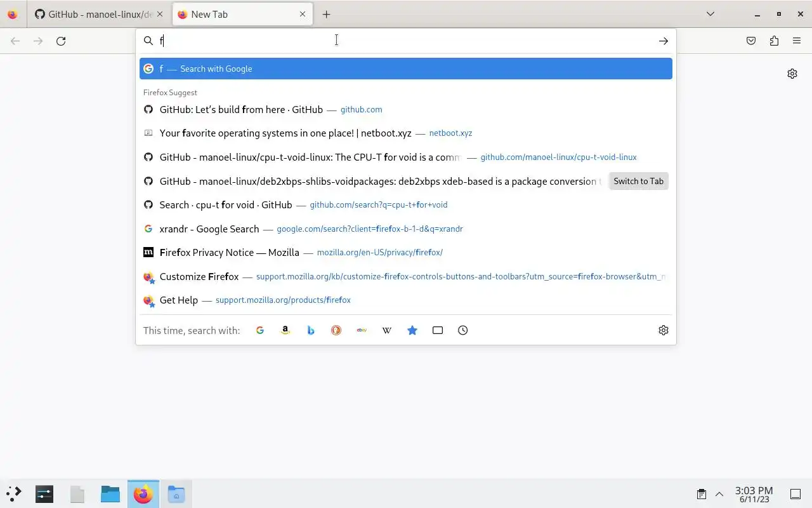Open the Firefox application menu
The width and height of the screenshot is (812, 508).
pyautogui.click(x=797, y=41)
